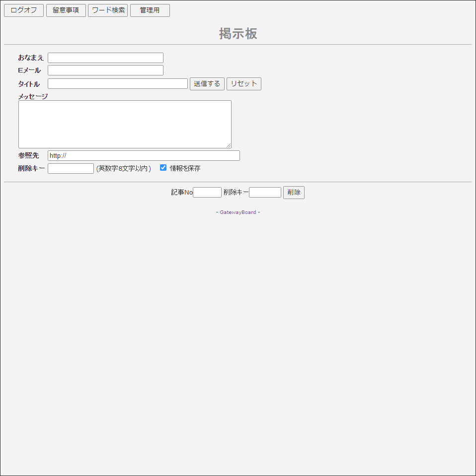The height and width of the screenshot is (476, 476).
Task: Focus the おなまえ name field
Action: point(105,58)
